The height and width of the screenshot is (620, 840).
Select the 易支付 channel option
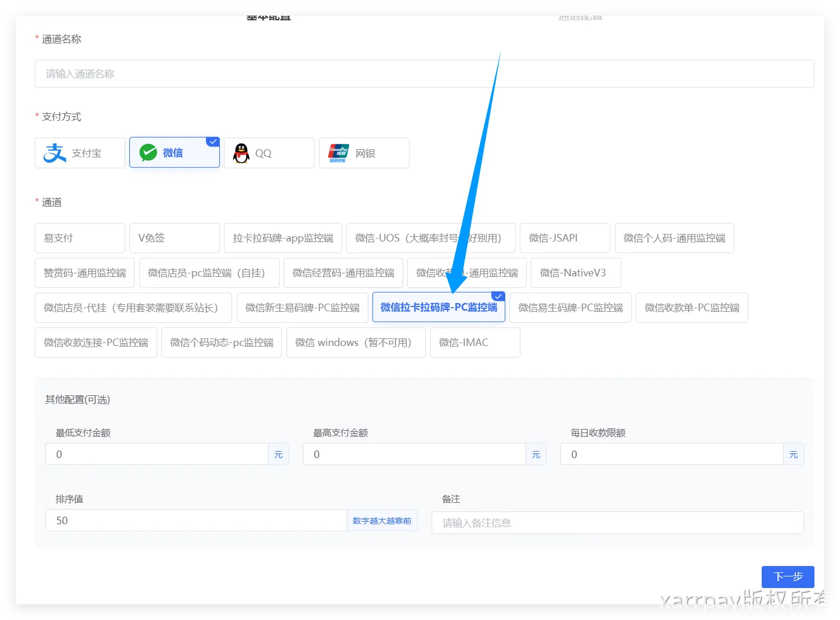click(x=80, y=238)
